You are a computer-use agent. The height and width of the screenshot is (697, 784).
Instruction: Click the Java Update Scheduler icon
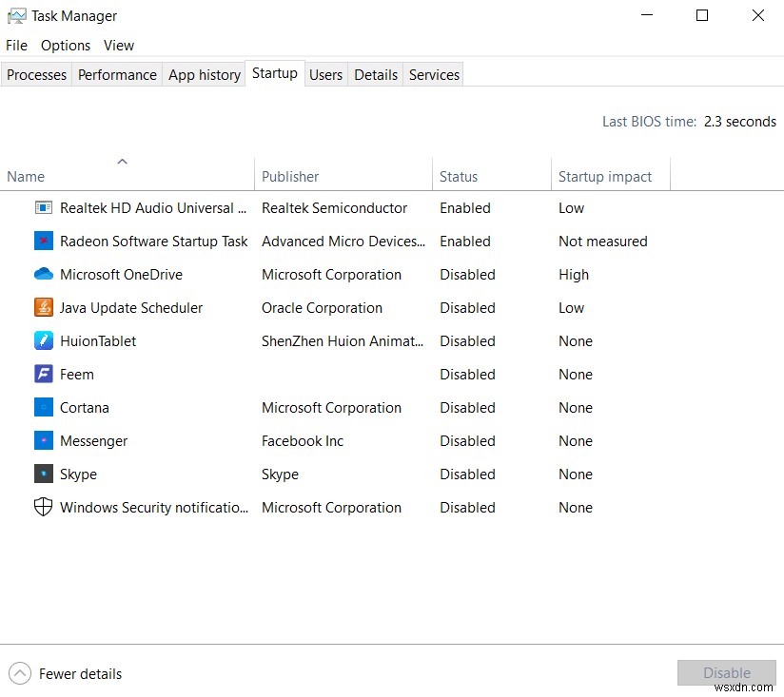click(x=43, y=307)
